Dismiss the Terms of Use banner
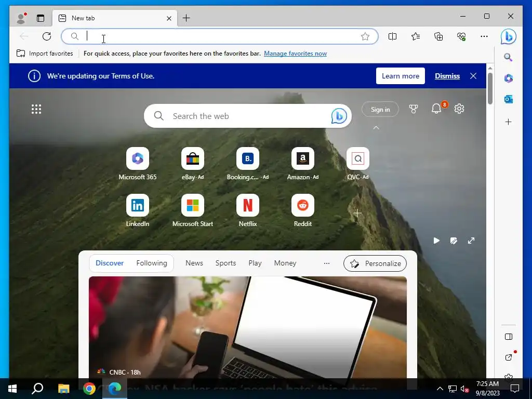Screen dimensions: 532x399 point(447,76)
